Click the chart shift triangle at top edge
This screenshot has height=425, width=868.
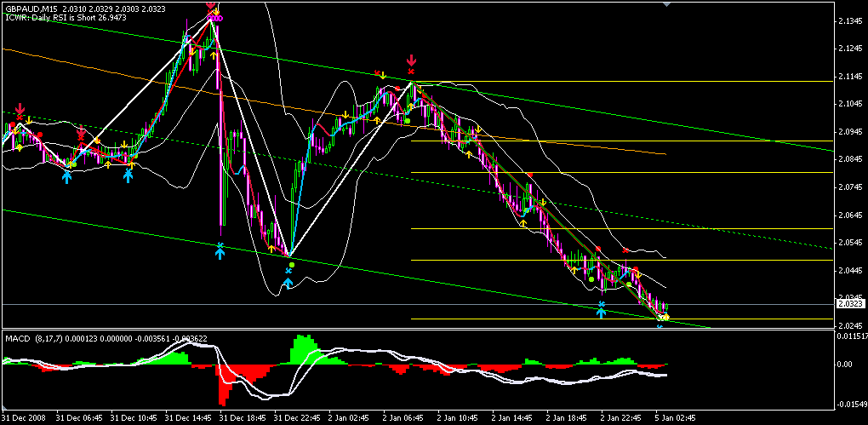[666, 3]
